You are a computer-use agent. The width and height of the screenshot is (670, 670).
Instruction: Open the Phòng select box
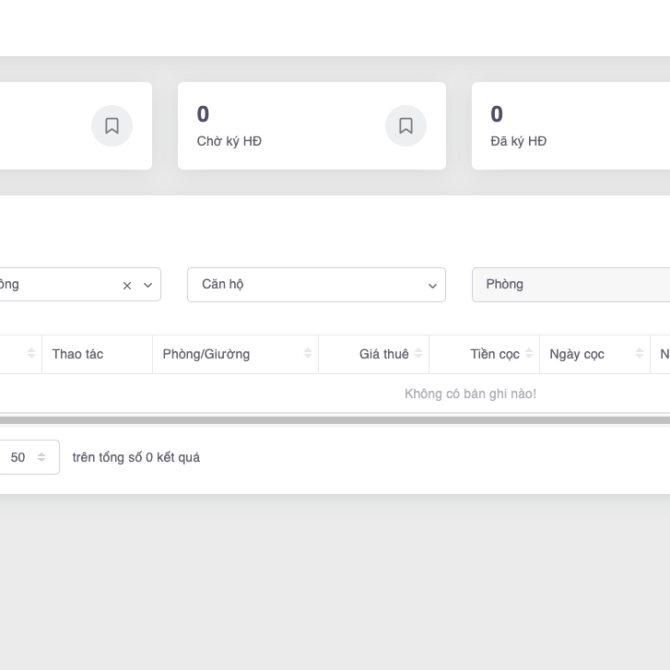pos(570,285)
